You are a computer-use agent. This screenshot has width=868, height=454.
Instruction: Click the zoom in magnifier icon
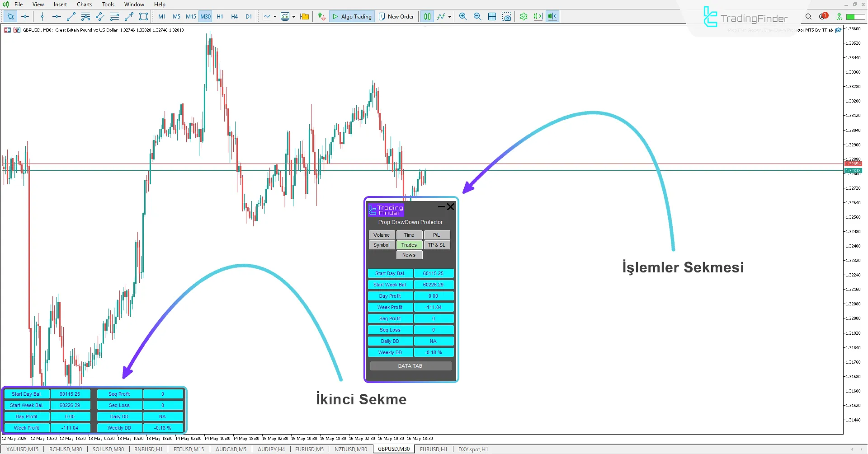(463, 17)
